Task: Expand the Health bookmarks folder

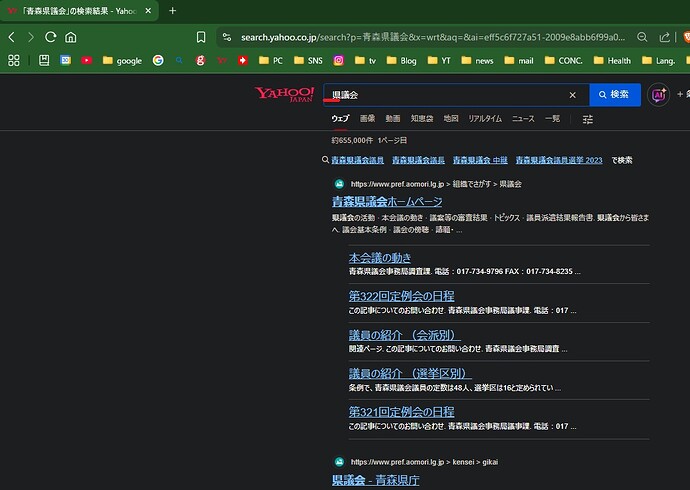Action: click(612, 60)
